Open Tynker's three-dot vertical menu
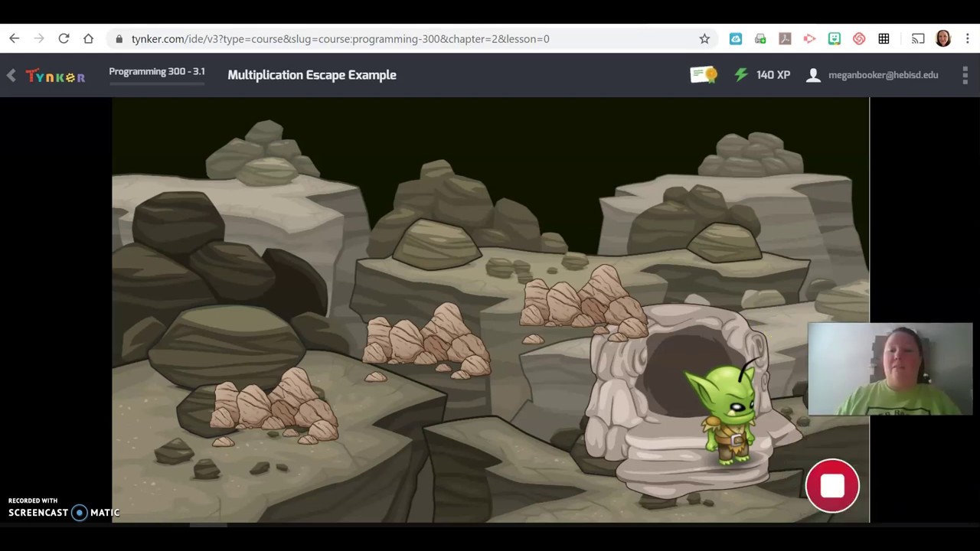Viewport: 980px width, 551px height. pyautogui.click(x=965, y=75)
